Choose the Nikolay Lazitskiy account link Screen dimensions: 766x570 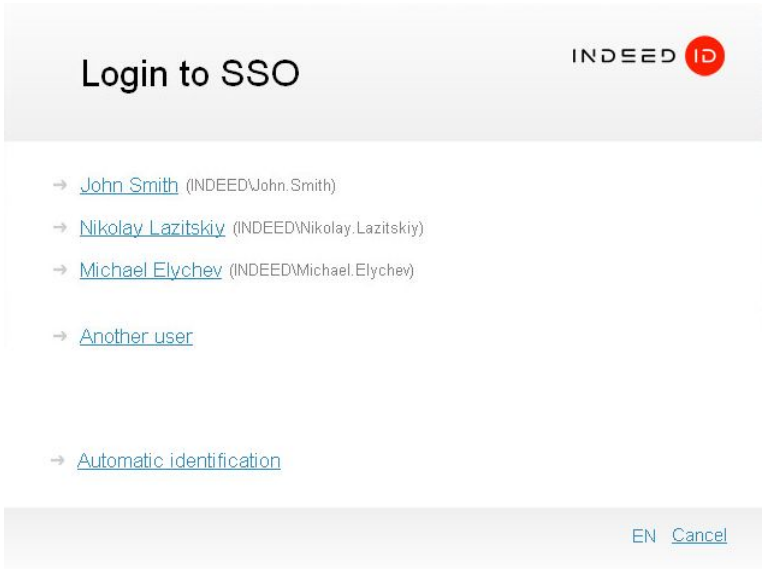(152, 228)
